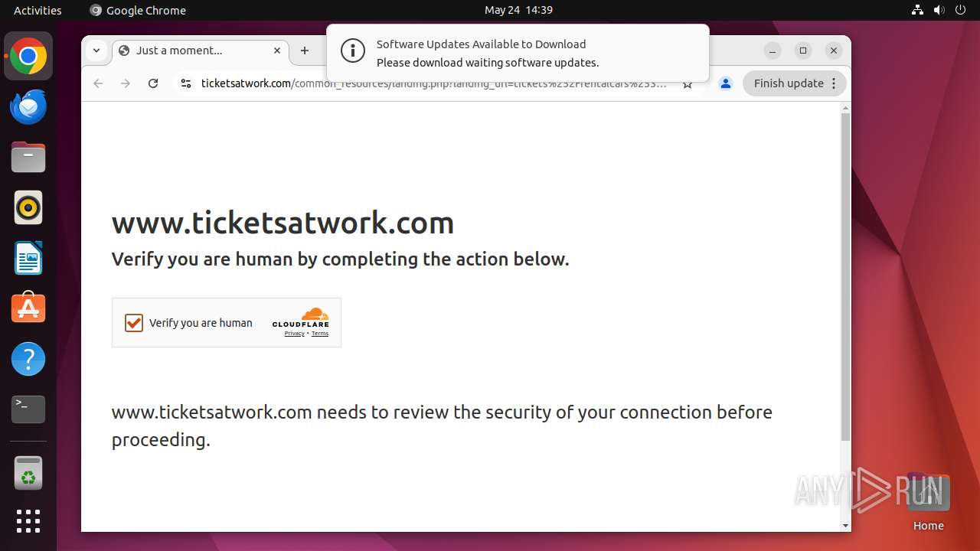Click the Cloudflare logo
The height and width of the screenshot is (551, 980).
pyautogui.click(x=301, y=318)
